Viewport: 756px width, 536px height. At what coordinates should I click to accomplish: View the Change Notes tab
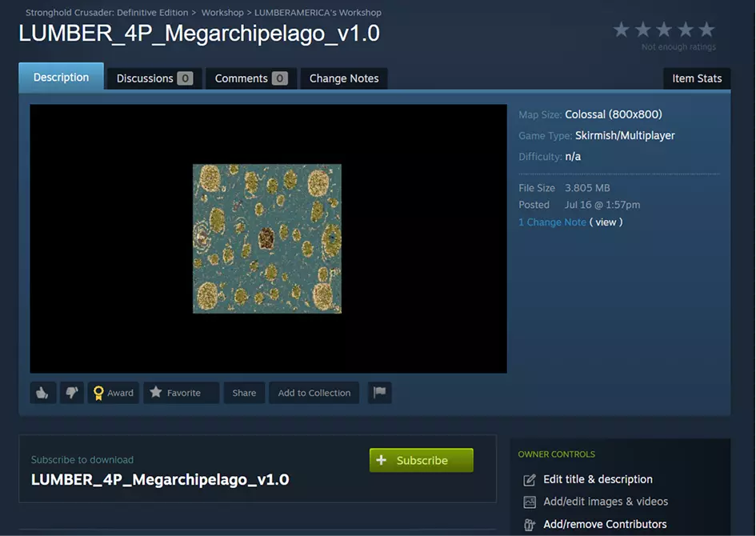(x=344, y=78)
